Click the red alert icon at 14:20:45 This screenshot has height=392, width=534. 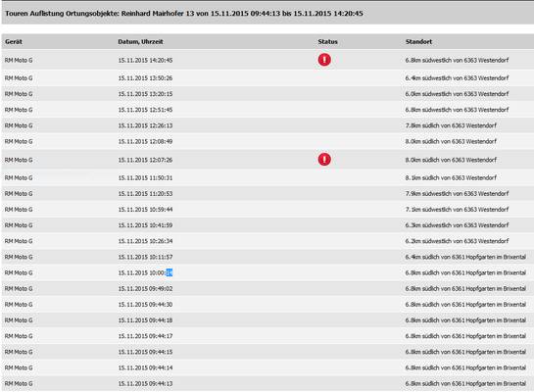(x=324, y=60)
